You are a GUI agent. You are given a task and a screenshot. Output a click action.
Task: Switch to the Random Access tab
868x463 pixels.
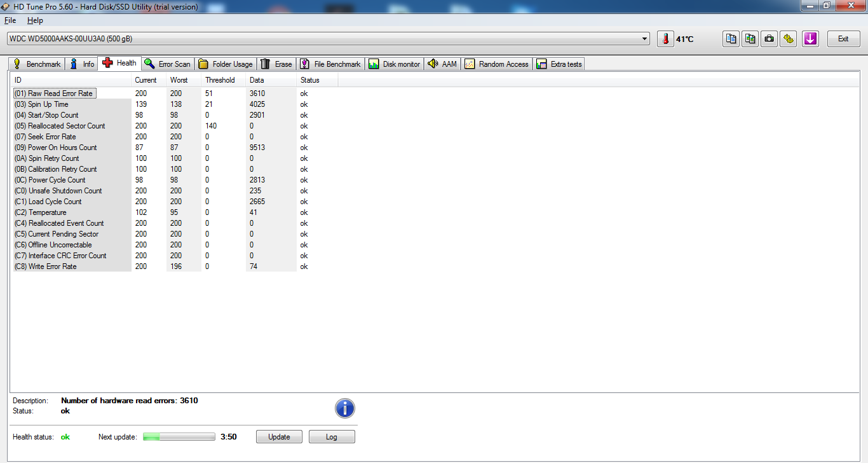tap(497, 64)
